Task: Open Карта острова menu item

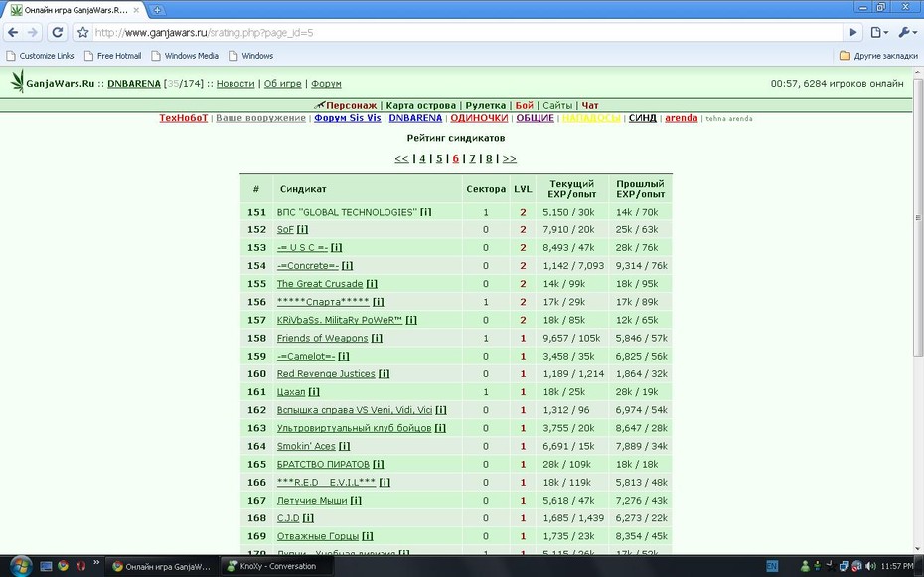Action: (420, 106)
